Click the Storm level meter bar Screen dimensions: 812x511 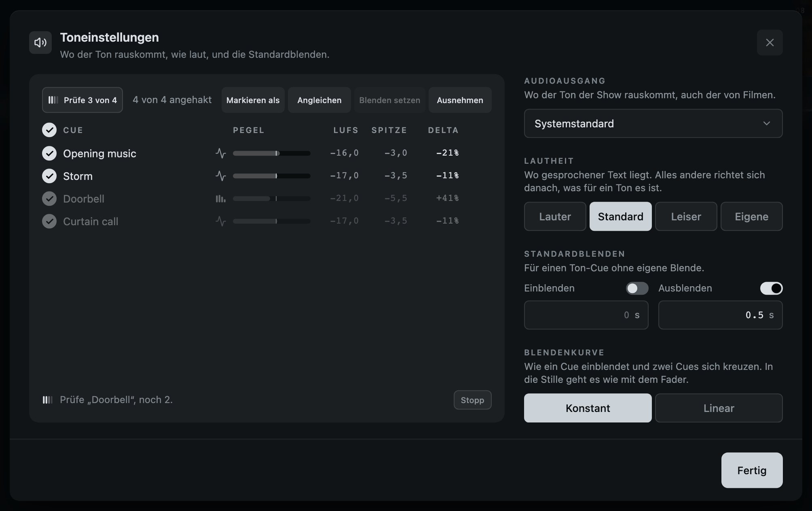(271, 176)
